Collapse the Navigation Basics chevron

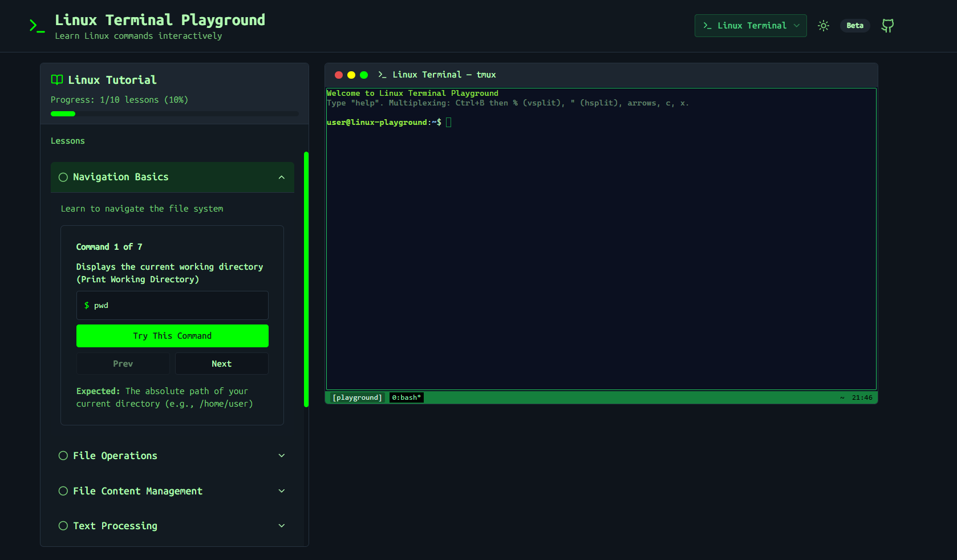pyautogui.click(x=282, y=177)
